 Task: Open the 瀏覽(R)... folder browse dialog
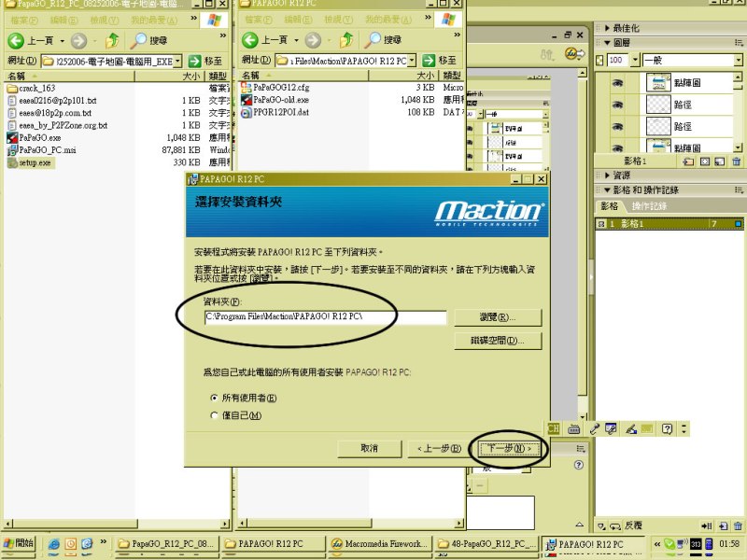(x=498, y=317)
